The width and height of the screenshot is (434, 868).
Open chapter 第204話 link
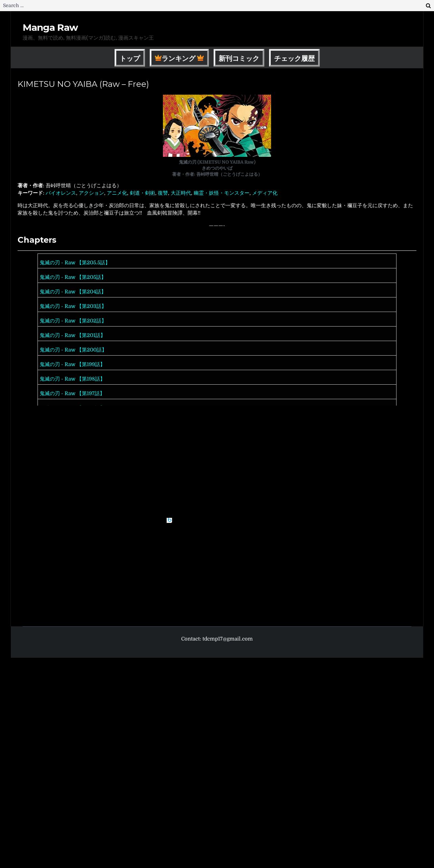pos(73,292)
